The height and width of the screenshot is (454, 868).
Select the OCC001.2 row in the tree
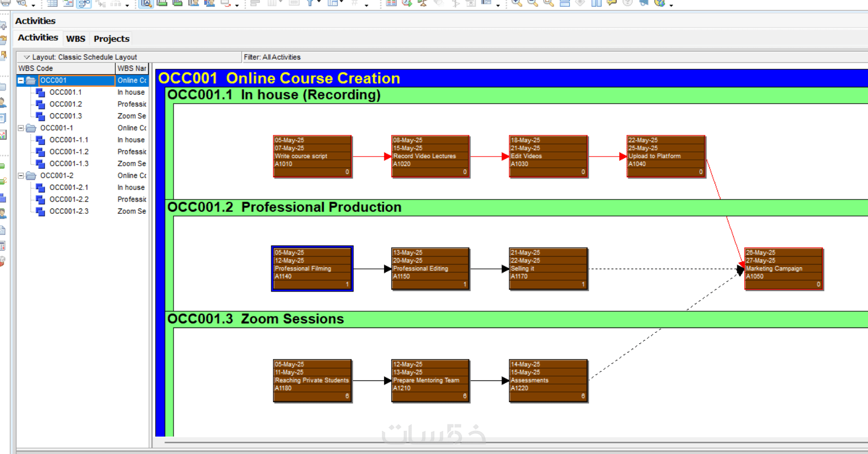coord(83,104)
